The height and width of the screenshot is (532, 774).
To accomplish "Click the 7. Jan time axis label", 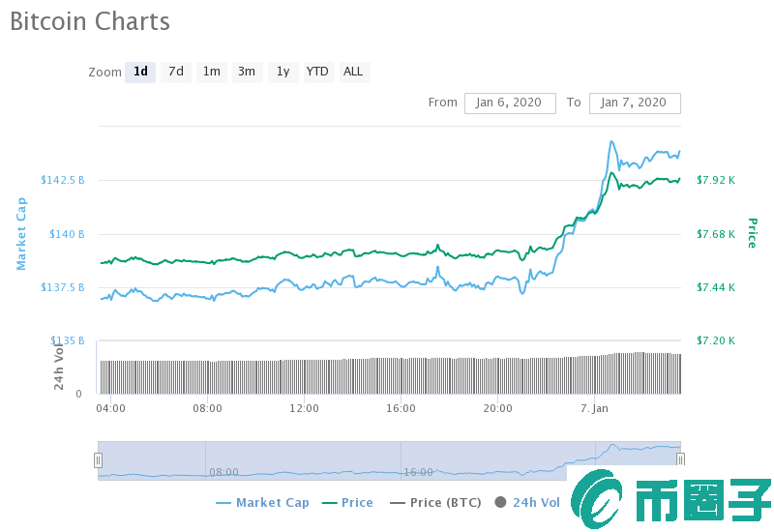I will [x=594, y=408].
